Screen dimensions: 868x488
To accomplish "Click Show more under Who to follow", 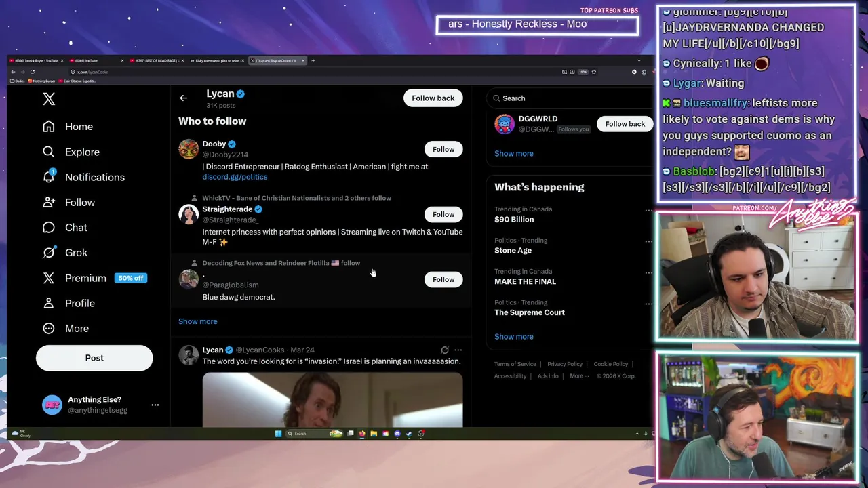I will (x=198, y=321).
